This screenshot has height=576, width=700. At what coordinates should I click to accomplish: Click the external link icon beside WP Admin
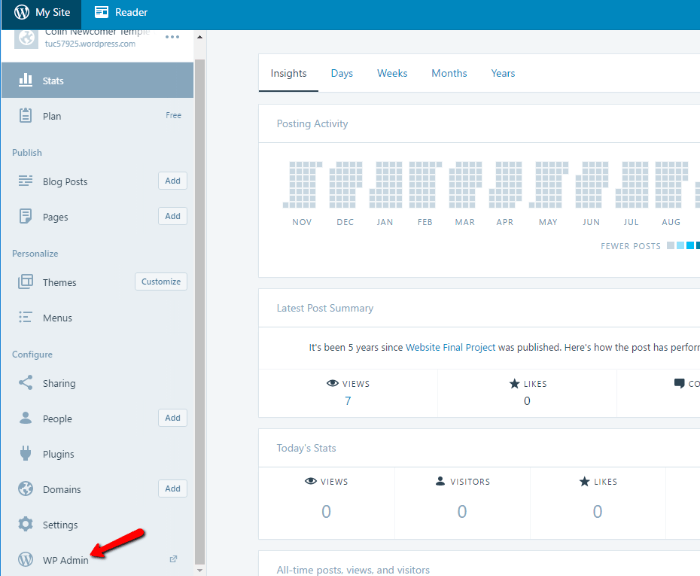(x=173, y=559)
